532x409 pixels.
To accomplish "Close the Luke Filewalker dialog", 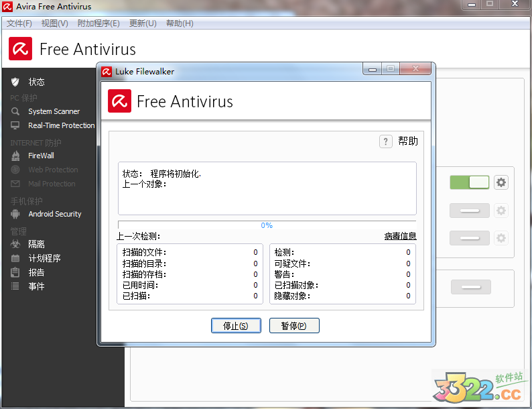I will (x=415, y=69).
